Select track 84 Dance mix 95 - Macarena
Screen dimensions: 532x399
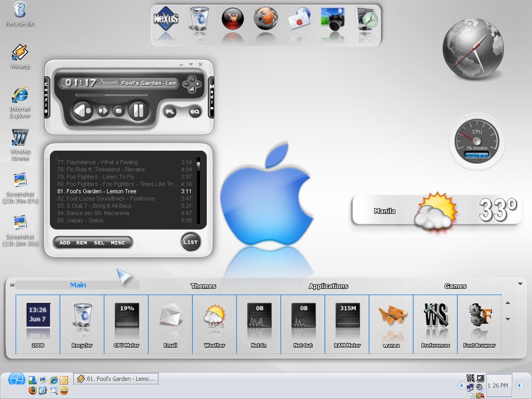point(125,213)
